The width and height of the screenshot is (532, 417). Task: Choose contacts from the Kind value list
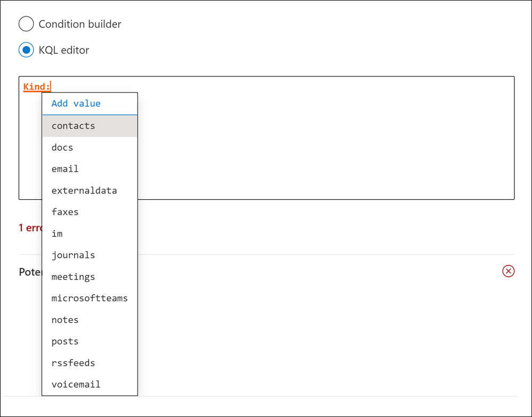coord(73,125)
